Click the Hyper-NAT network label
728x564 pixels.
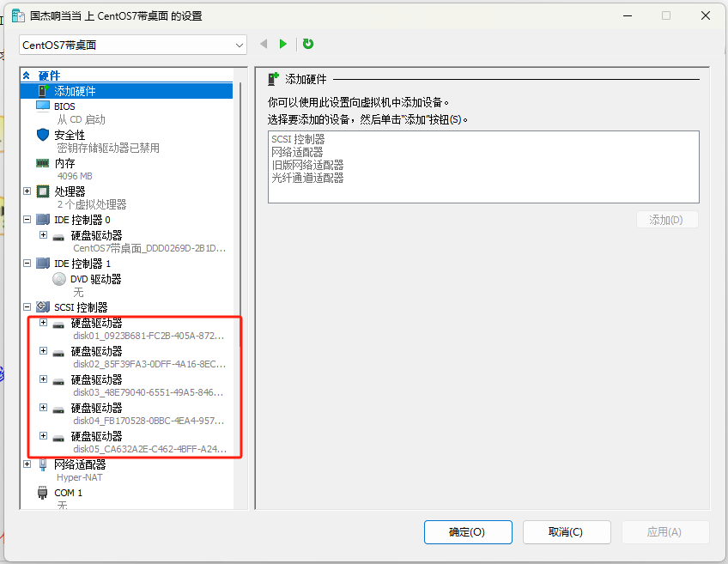click(x=79, y=477)
